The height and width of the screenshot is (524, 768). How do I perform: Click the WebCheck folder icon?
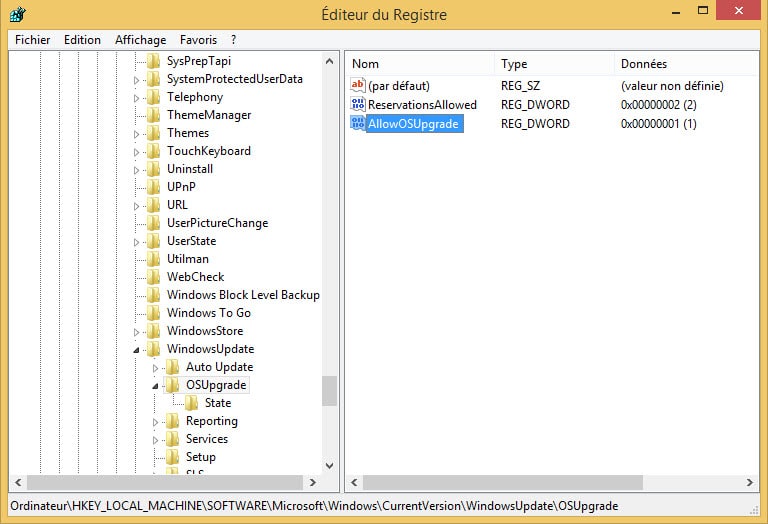click(x=154, y=277)
